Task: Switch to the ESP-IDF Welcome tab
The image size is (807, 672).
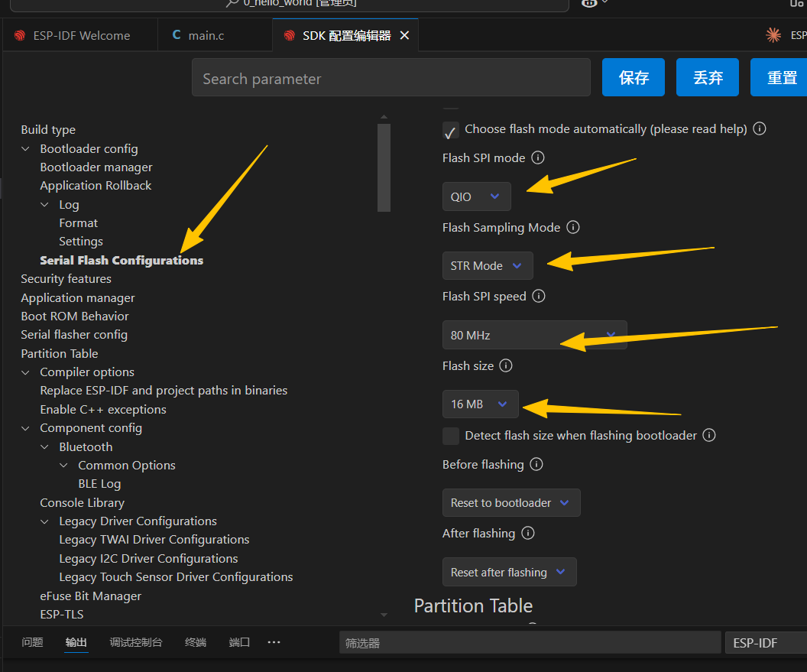Action: [x=79, y=35]
